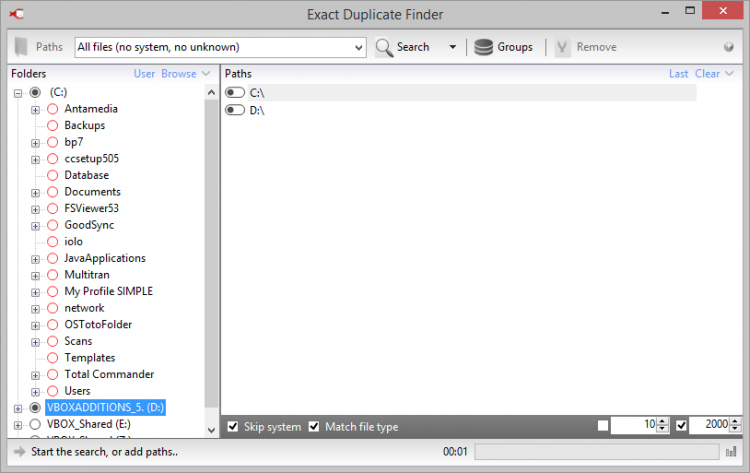The height and width of the screenshot is (473, 750).
Task: Uncheck the Match file type checkbox
Action: (314, 426)
